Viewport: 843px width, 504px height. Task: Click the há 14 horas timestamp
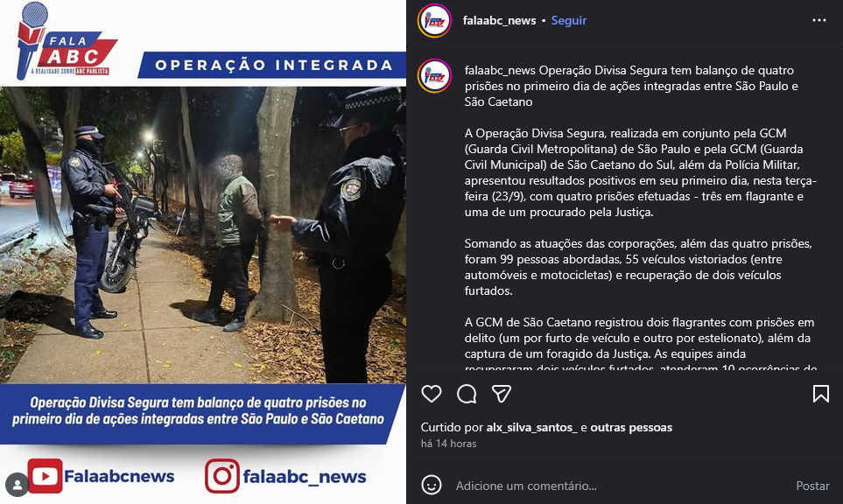448,444
